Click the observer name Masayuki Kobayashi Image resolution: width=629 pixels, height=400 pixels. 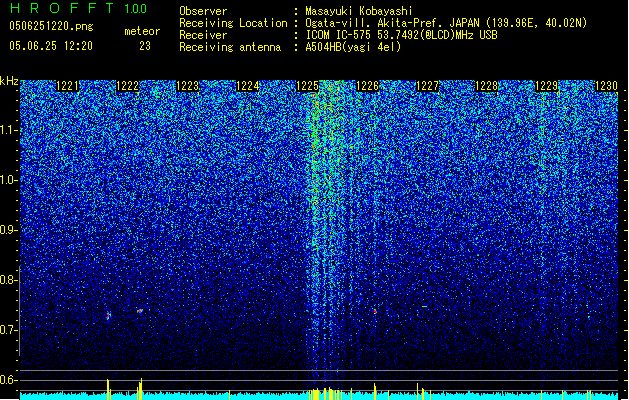click(359, 11)
